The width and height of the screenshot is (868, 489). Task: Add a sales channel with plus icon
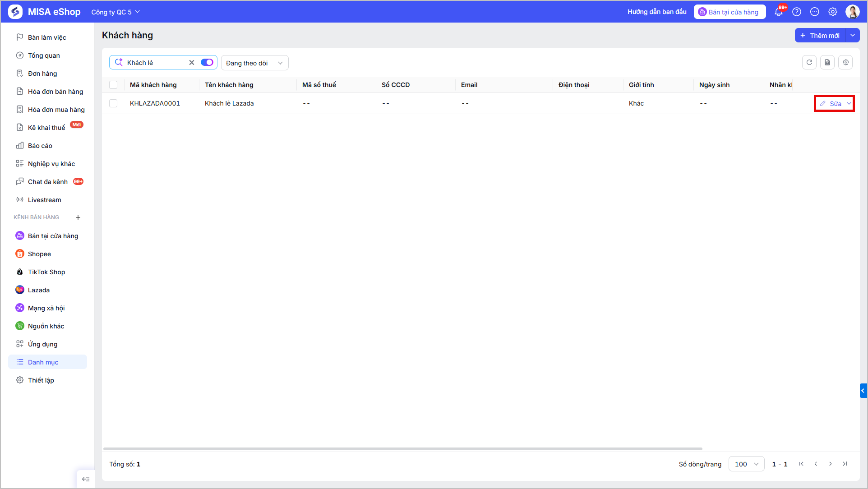[78, 217]
